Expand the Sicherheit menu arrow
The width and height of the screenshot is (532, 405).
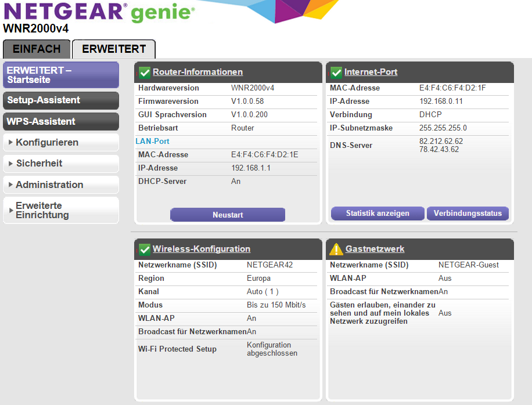coord(10,164)
